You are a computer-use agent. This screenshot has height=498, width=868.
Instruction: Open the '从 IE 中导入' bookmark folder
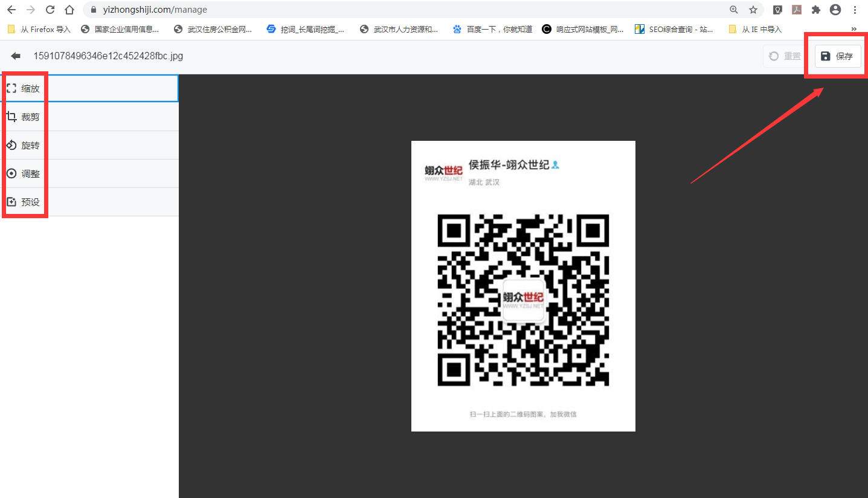coord(755,29)
